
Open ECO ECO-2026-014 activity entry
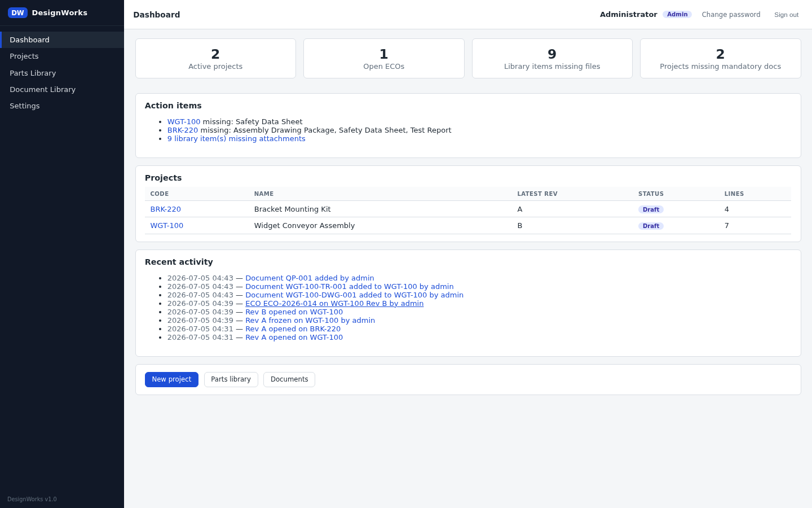334,304
